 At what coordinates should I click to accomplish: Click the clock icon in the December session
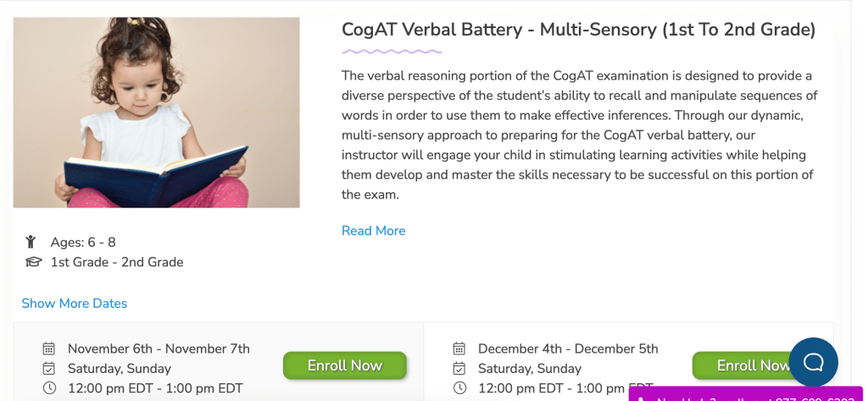(x=459, y=388)
